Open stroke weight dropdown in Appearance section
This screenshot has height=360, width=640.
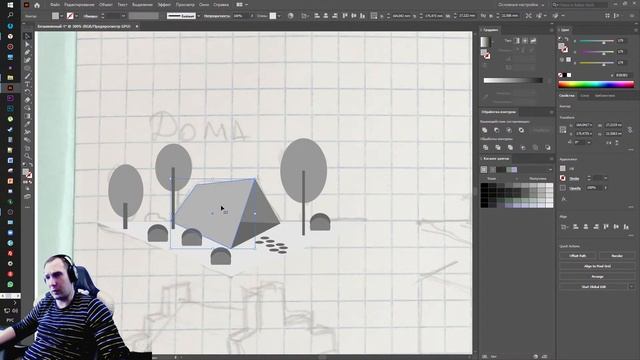[605, 178]
